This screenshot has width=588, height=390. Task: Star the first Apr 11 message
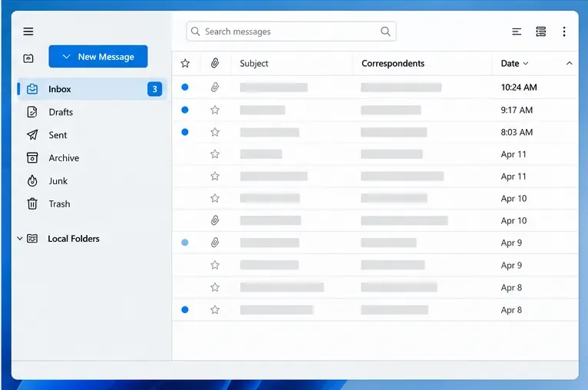[215, 154]
